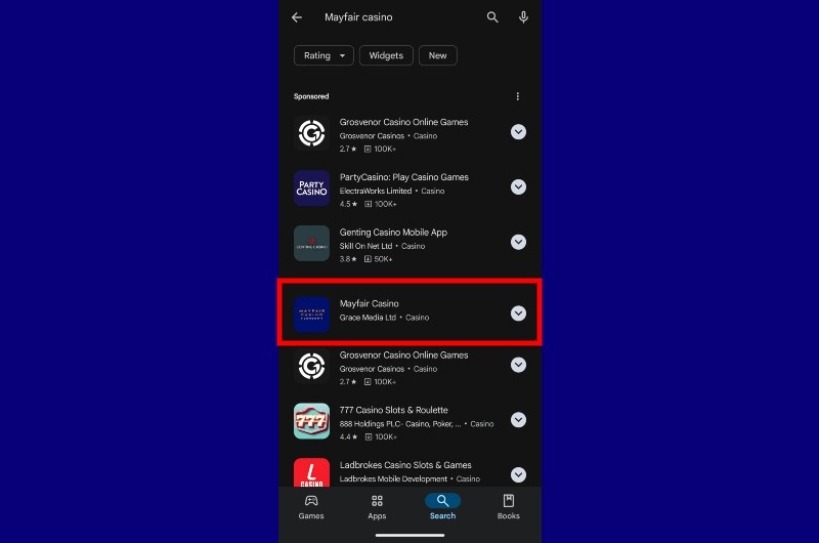Expand Grosvenor Casino entry below Mayfair Casino
Screen dimensions: 819x543
[518, 364]
